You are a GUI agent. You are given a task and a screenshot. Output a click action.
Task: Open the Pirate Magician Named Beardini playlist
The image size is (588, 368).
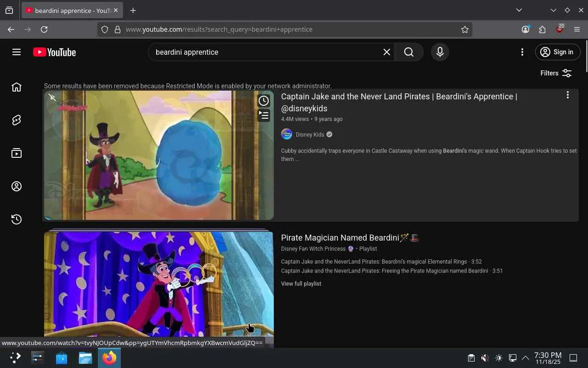click(350, 238)
